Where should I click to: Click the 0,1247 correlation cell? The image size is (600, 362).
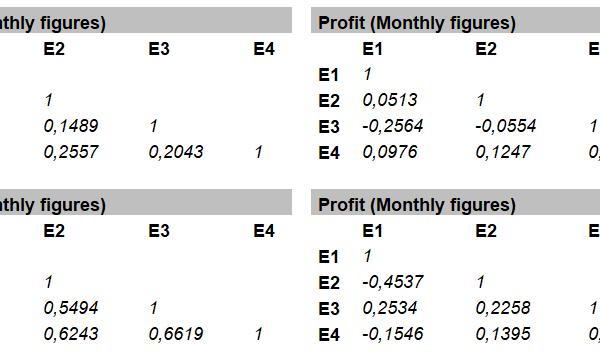[503, 152]
